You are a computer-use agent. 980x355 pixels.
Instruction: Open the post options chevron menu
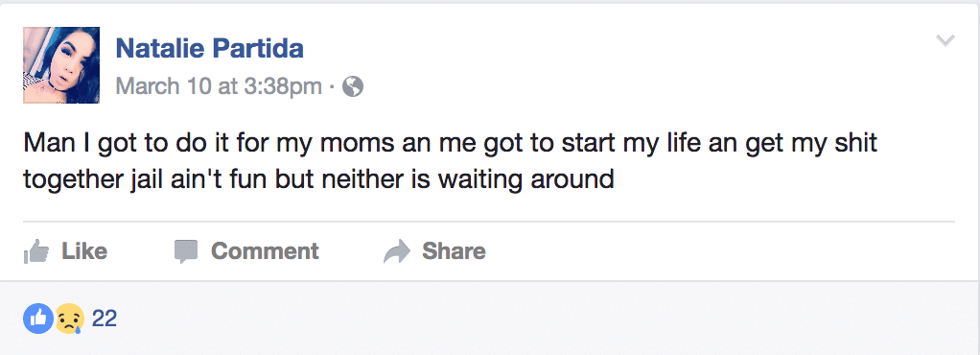click(945, 41)
